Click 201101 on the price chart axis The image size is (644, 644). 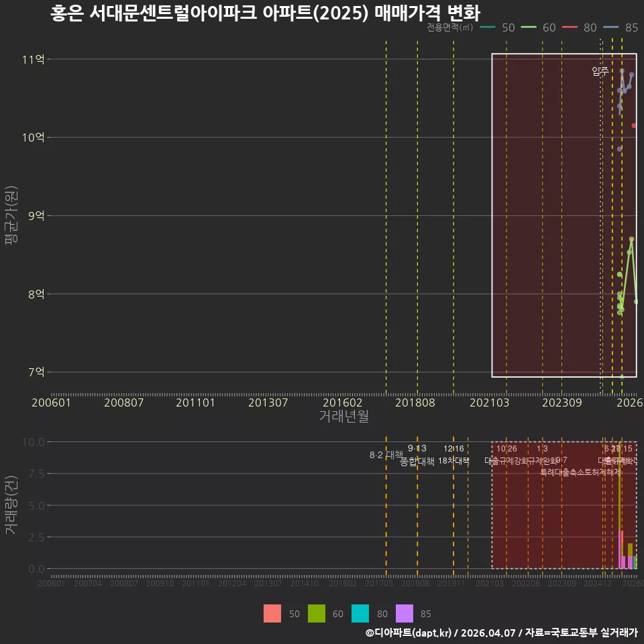click(195, 402)
